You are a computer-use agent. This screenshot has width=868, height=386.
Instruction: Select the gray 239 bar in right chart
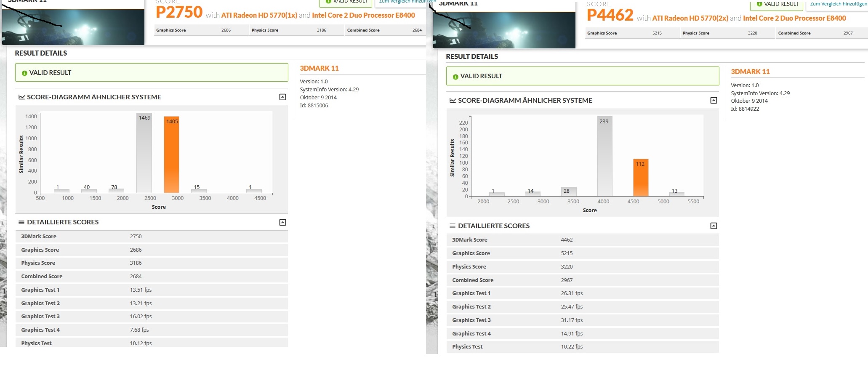coord(604,156)
